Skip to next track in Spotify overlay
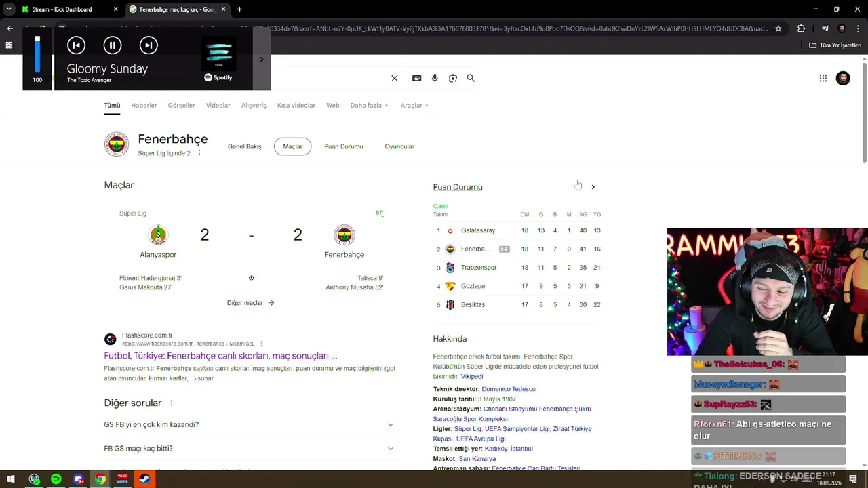 [149, 45]
